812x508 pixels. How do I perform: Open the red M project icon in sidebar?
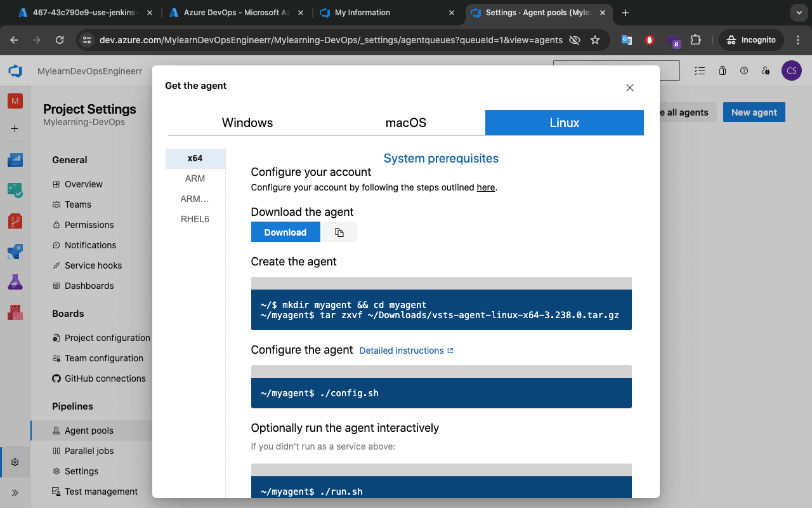[x=15, y=101]
